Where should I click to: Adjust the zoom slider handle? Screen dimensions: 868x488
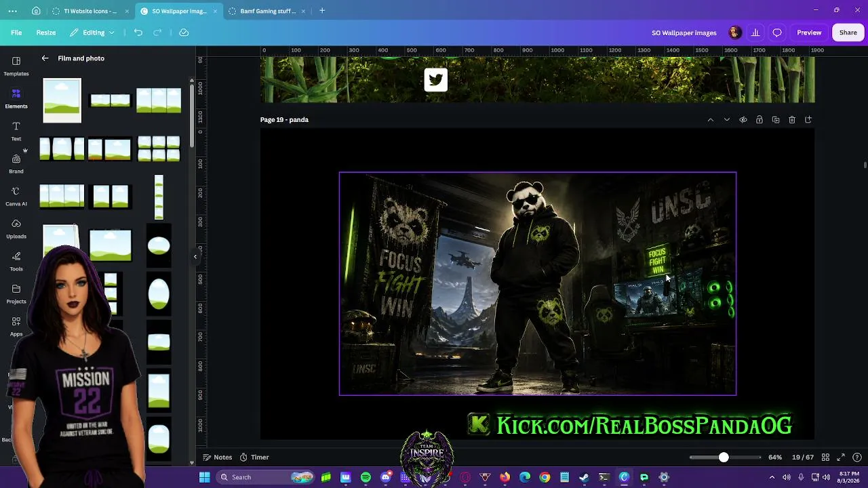(724, 457)
